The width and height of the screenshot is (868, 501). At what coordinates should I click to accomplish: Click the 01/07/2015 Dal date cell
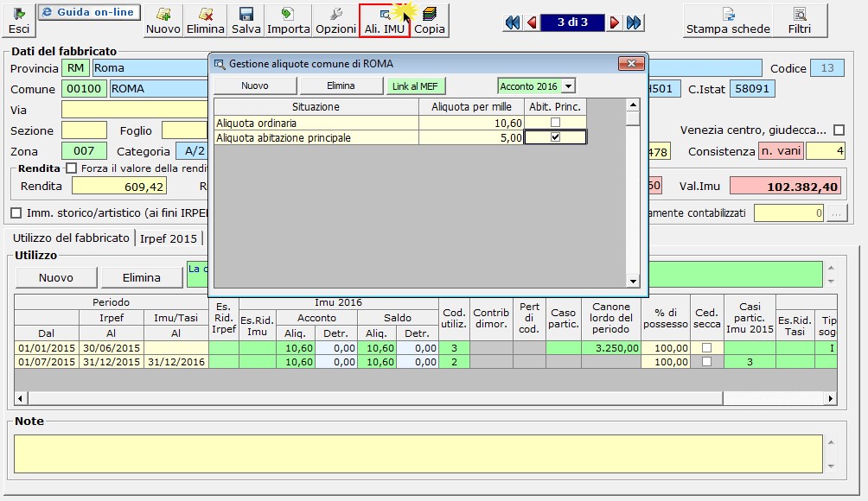[47, 362]
